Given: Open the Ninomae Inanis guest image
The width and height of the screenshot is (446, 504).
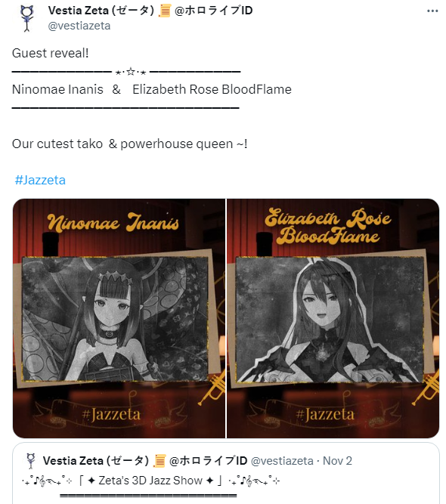Looking at the screenshot, I should click(119, 318).
